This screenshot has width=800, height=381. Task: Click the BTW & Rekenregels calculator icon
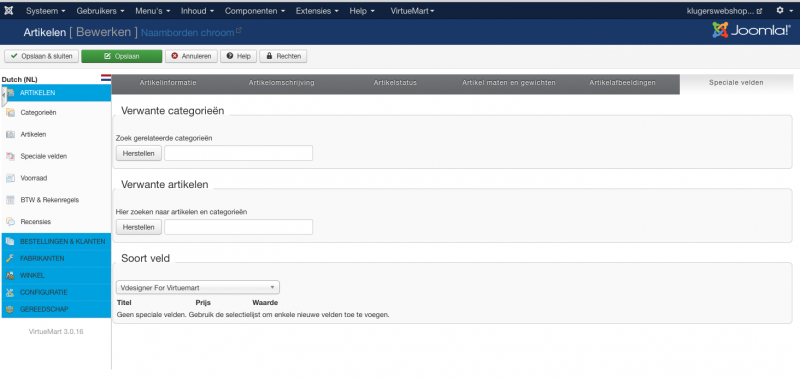10,200
